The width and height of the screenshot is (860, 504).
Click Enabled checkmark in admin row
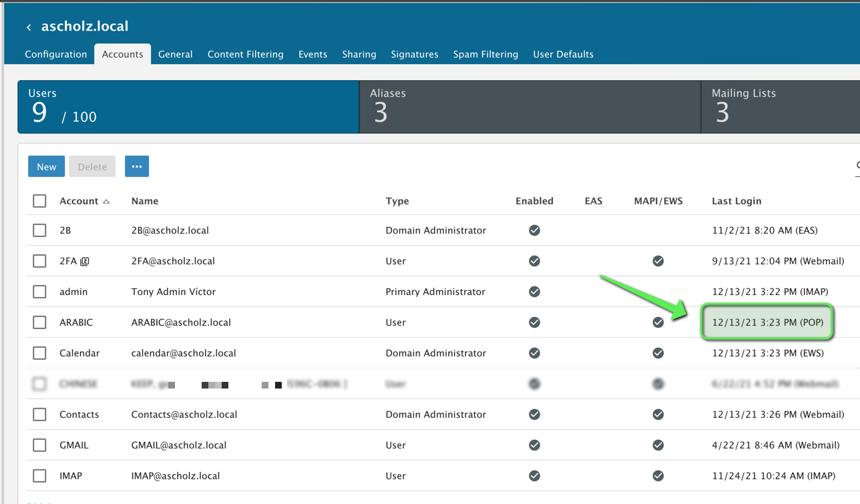[x=534, y=292]
